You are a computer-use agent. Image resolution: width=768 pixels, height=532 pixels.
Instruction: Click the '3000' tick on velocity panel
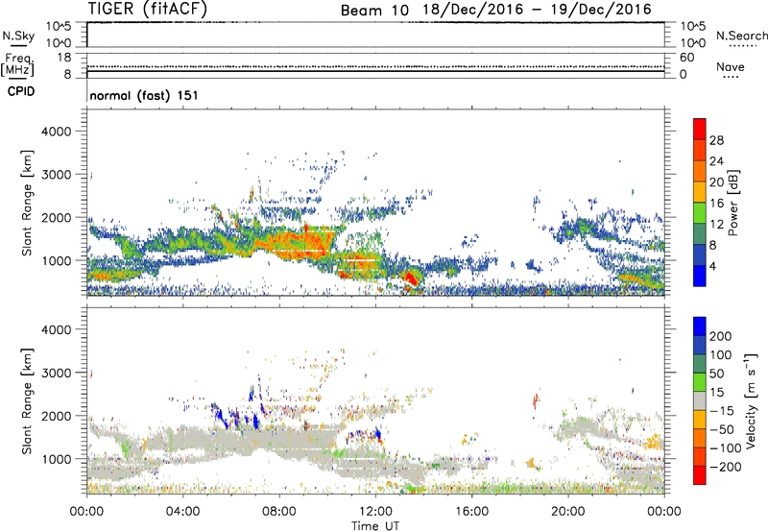tap(56, 373)
